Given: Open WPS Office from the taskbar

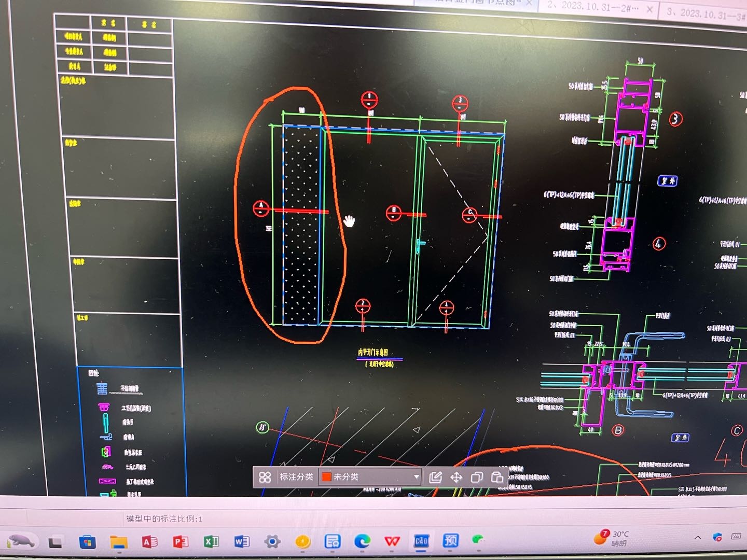Looking at the screenshot, I should point(392,541).
